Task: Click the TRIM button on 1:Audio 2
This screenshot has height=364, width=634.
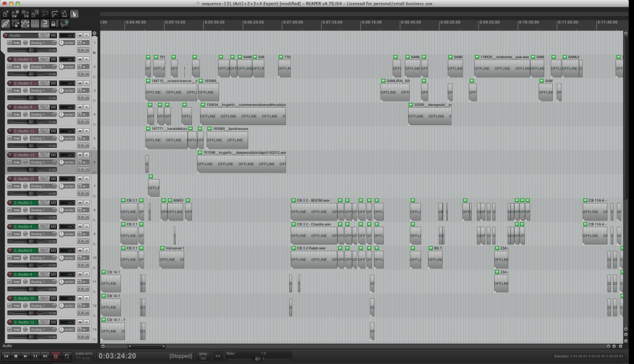Action: [17, 210]
